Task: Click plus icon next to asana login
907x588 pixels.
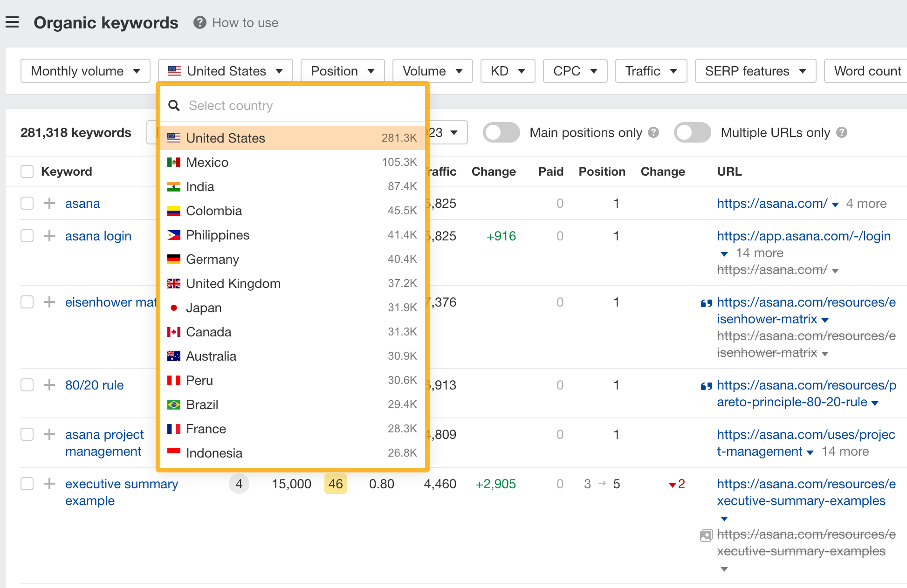Action: [x=49, y=236]
